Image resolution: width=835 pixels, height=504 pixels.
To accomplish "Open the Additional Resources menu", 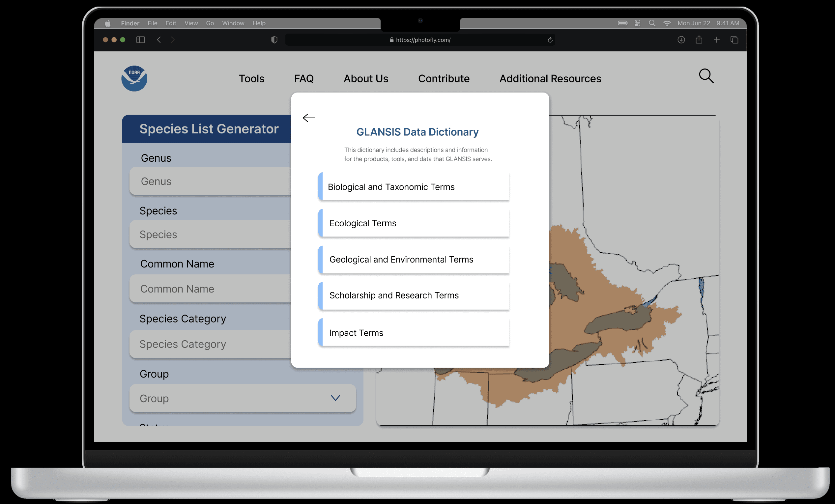I will coord(550,79).
